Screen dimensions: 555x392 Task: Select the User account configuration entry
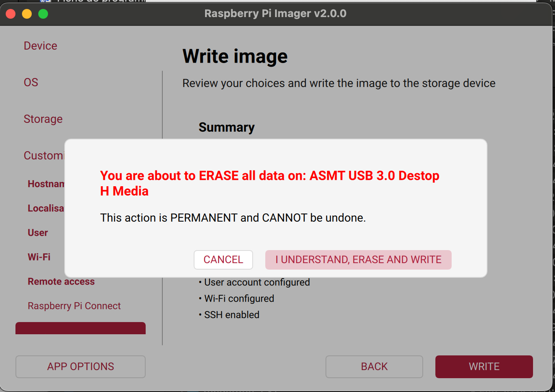click(x=37, y=232)
